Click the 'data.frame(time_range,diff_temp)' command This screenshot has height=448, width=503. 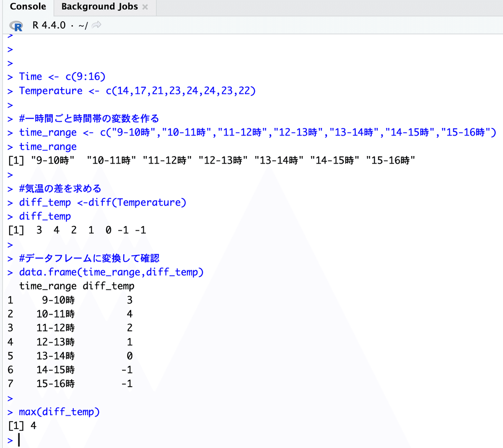pyautogui.click(x=111, y=272)
